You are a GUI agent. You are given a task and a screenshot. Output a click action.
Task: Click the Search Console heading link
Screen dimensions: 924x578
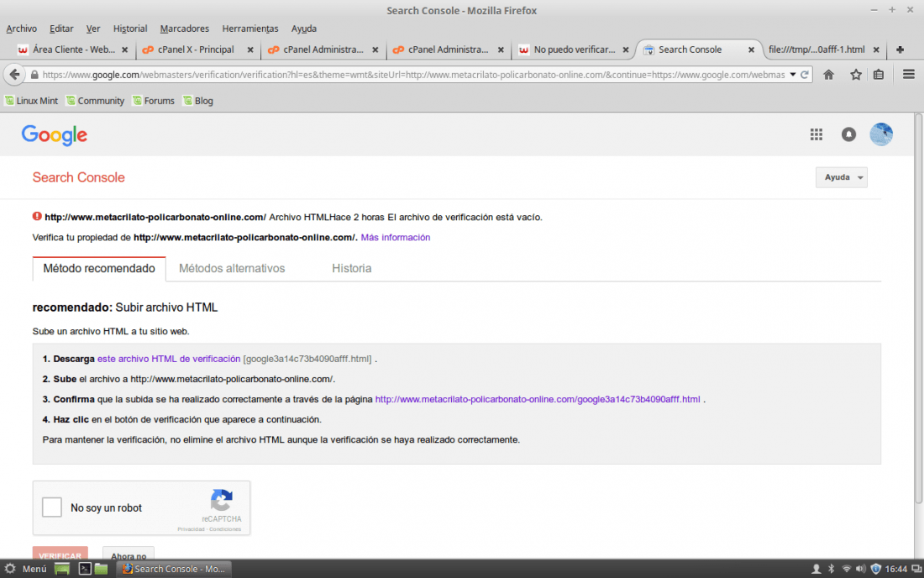click(x=78, y=177)
